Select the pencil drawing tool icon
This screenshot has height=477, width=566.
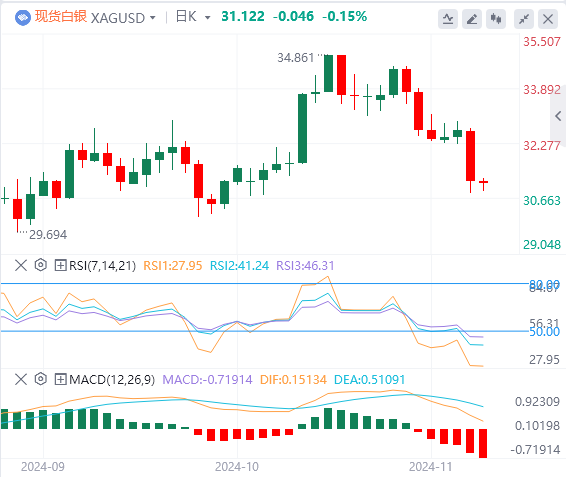(x=472, y=19)
